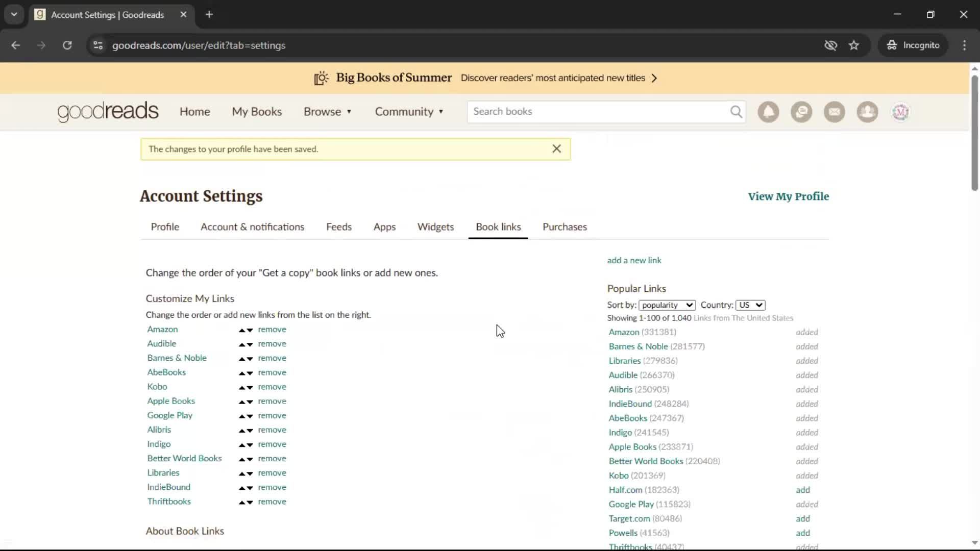Move Indigo link up
This screenshot has height=551, width=980.
(242, 445)
